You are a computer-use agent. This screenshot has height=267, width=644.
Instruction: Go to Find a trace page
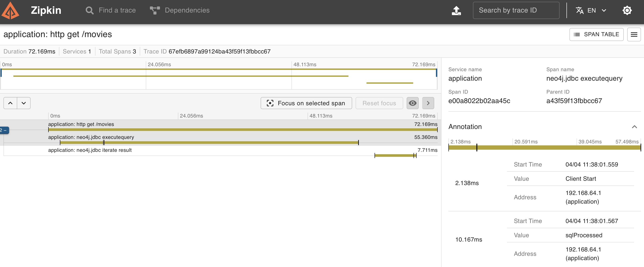tap(117, 10)
